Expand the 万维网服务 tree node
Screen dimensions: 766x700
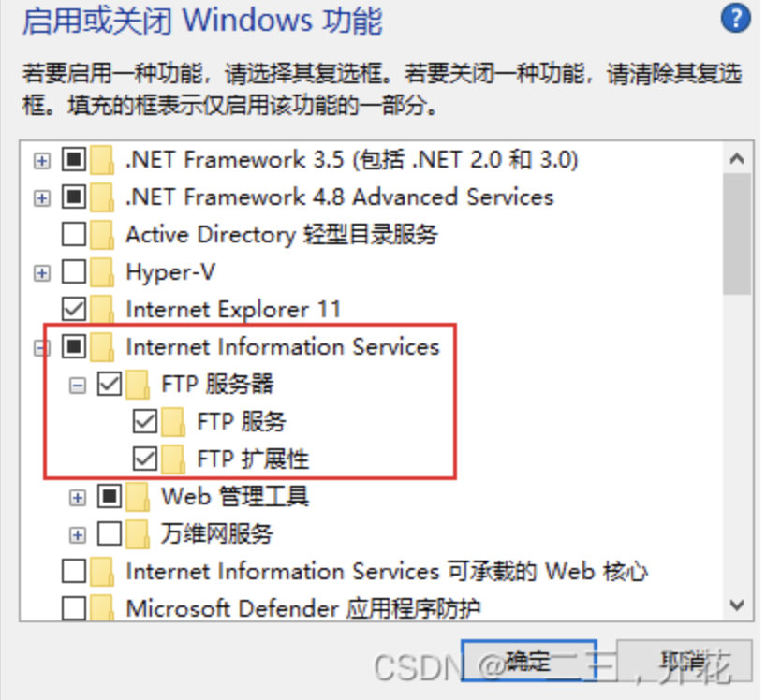pyautogui.click(x=78, y=534)
